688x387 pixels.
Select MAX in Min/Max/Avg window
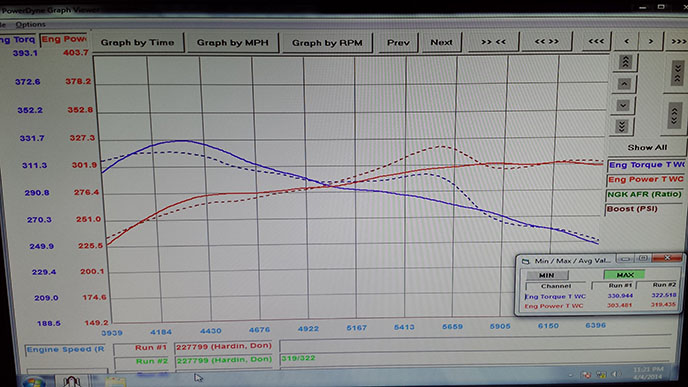pos(624,275)
